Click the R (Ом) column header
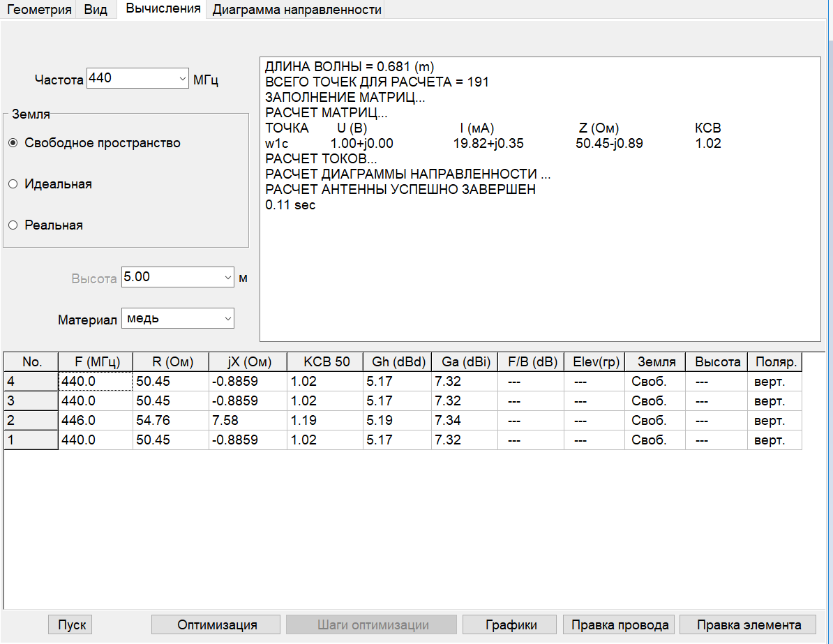The height and width of the screenshot is (644, 833). click(x=171, y=362)
